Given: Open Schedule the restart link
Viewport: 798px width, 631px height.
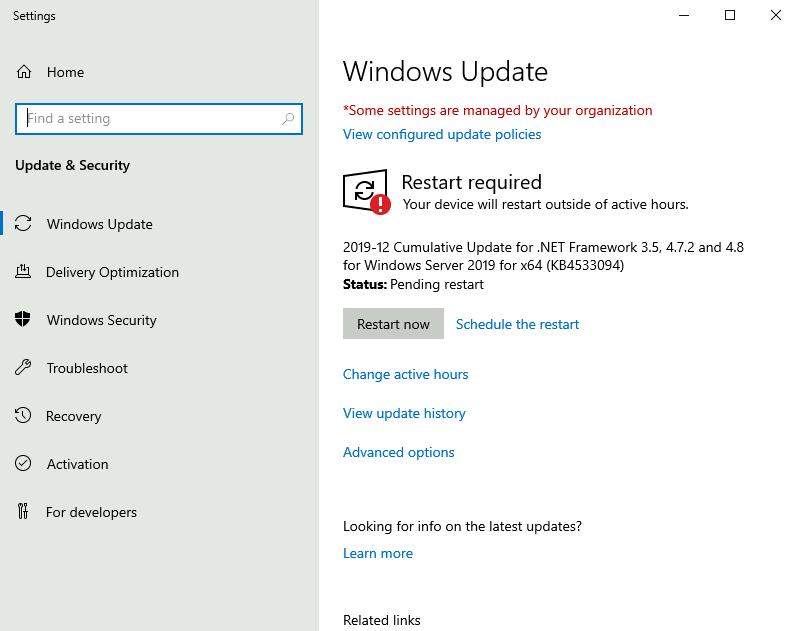Looking at the screenshot, I should click(x=517, y=324).
